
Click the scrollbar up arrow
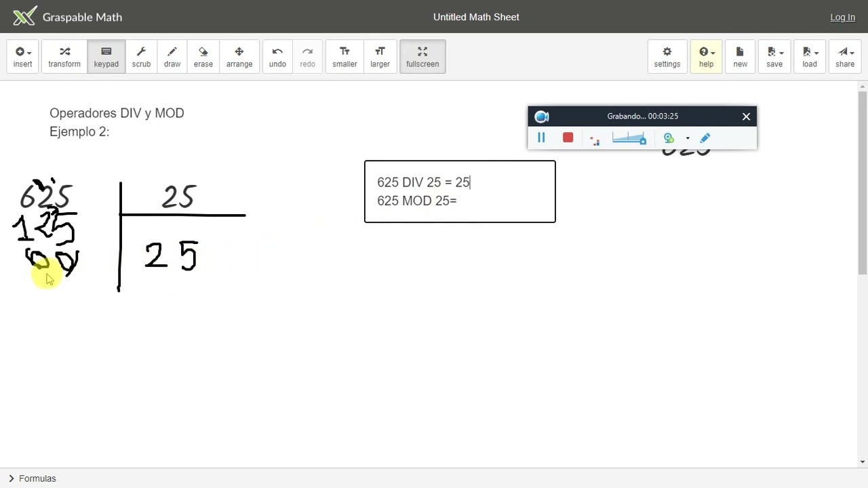point(863,86)
